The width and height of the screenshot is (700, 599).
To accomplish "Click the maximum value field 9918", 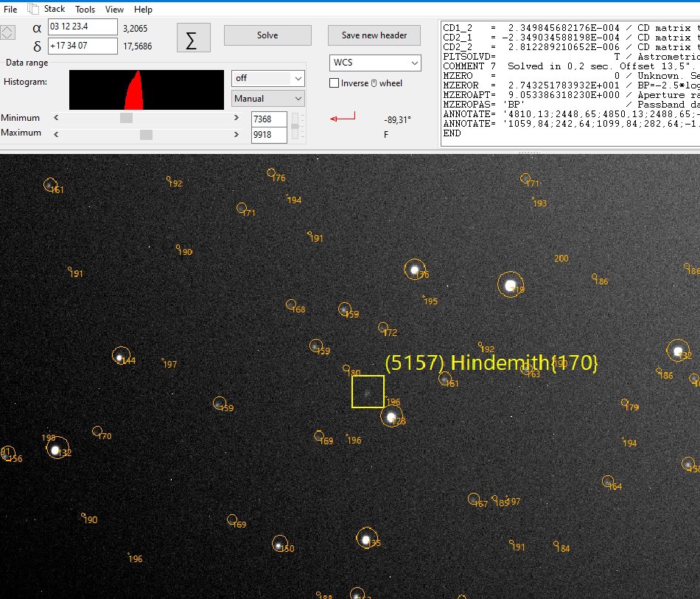I will tap(269, 135).
